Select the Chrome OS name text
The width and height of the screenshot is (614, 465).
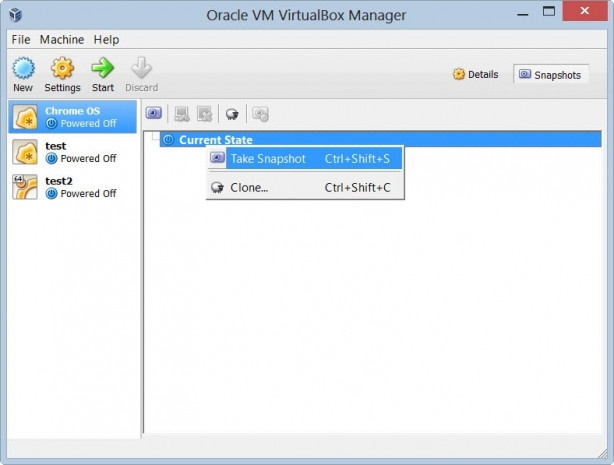72,111
